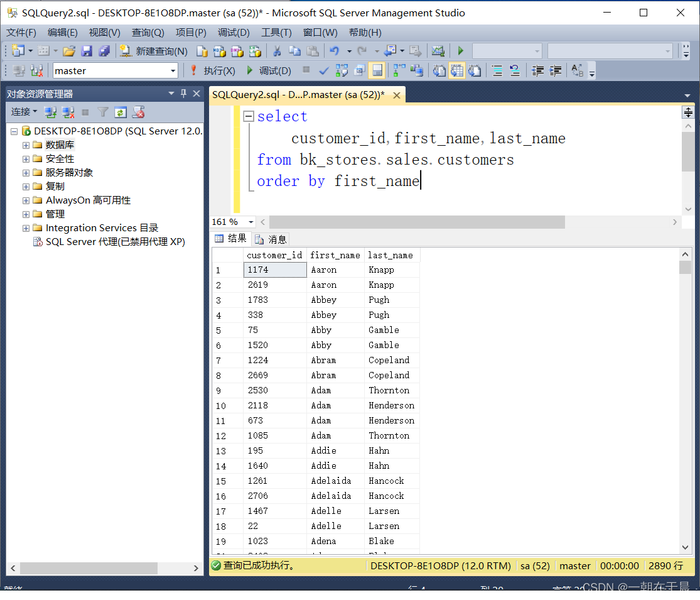The width and height of the screenshot is (700, 600).
Task: Click the Activity Monitor icon
Action: pyautogui.click(x=438, y=52)
